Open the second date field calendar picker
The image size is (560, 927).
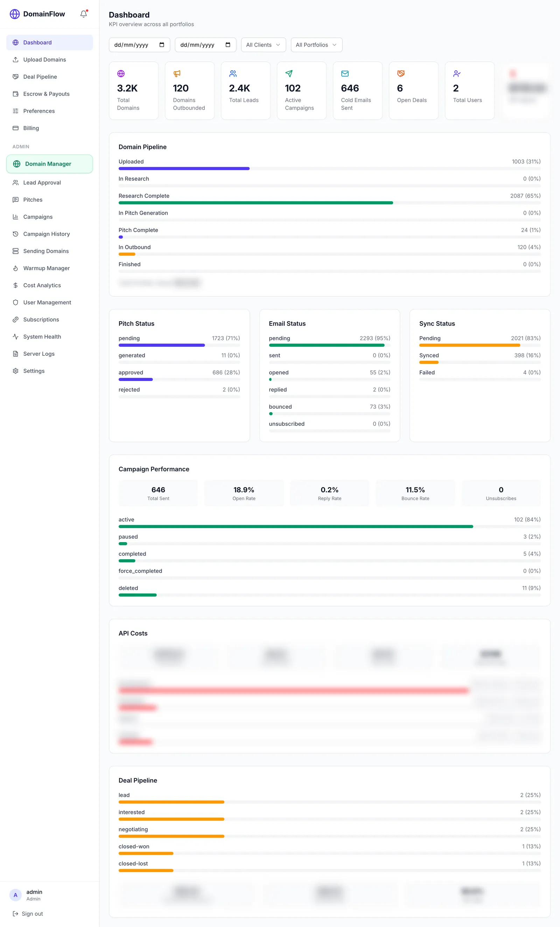coord(228,45)
